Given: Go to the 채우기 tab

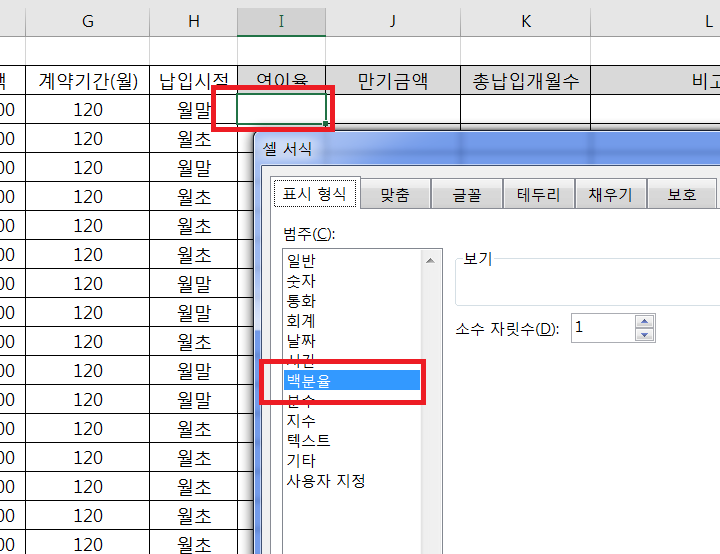Looking at the screenshot, I should (610, 195).
